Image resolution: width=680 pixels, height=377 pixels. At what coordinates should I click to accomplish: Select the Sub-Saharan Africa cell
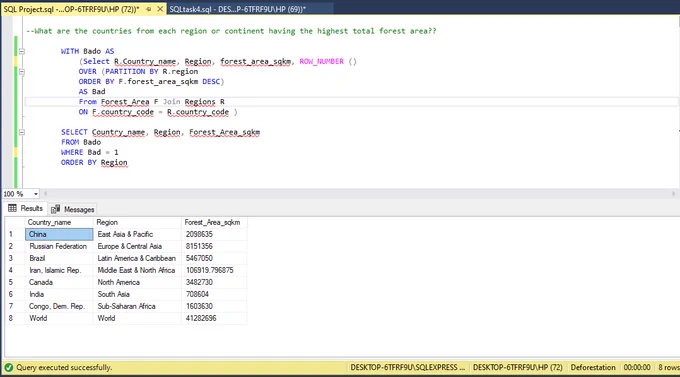tap(137, 306)
